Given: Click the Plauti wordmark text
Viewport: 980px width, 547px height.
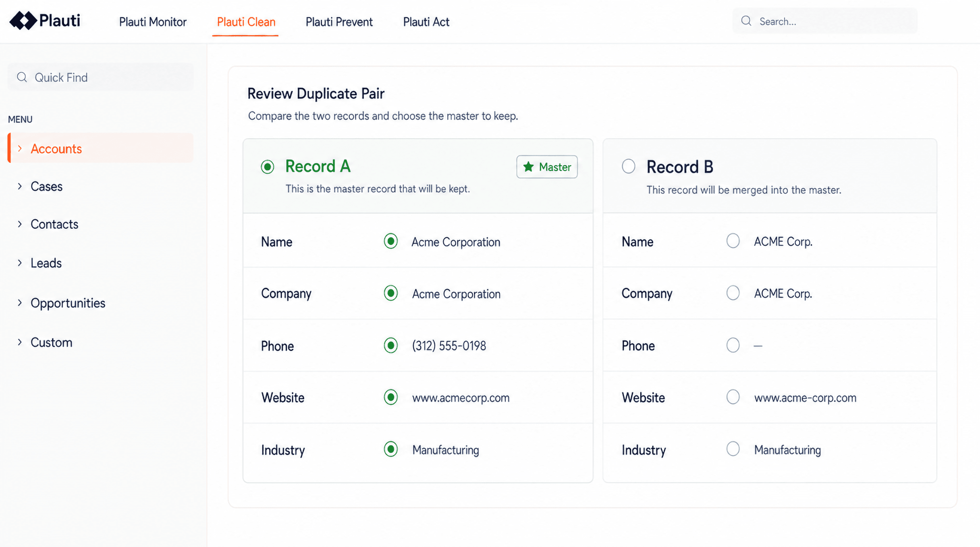Looking at the screenshot, I should tap(60, 21).
